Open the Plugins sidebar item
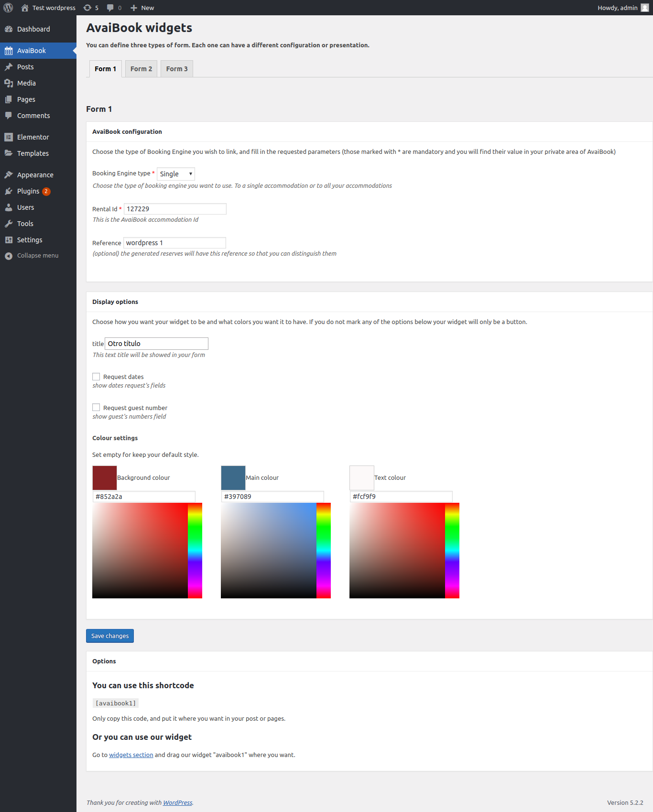Image resolution: width=653 pixels, height=812 pixels. [28, 191]
